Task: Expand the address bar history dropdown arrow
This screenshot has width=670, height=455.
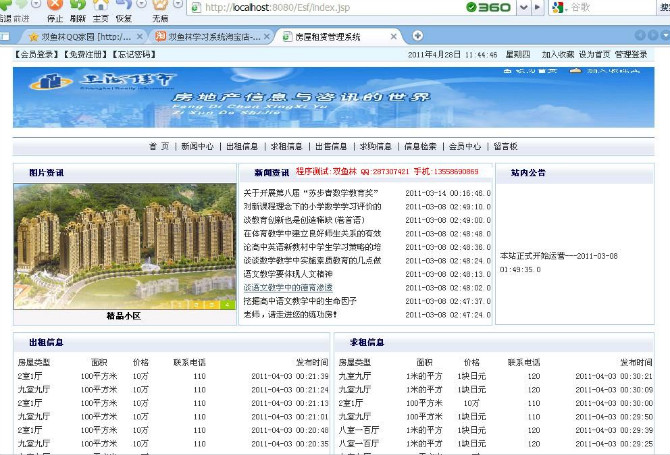Action: [x=524, y=7]
